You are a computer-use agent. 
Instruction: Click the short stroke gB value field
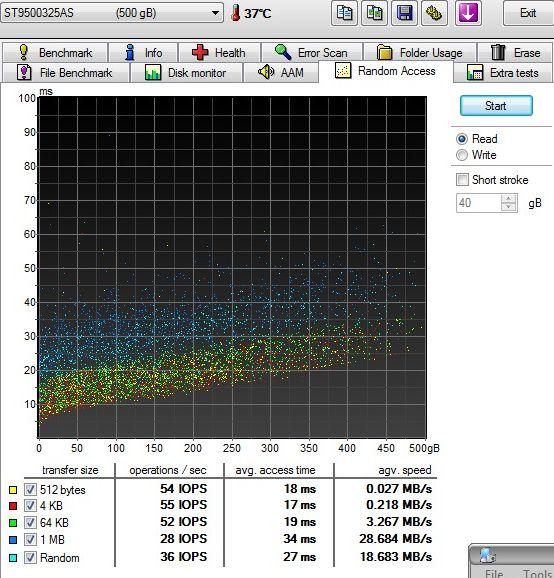coord(478,203)
